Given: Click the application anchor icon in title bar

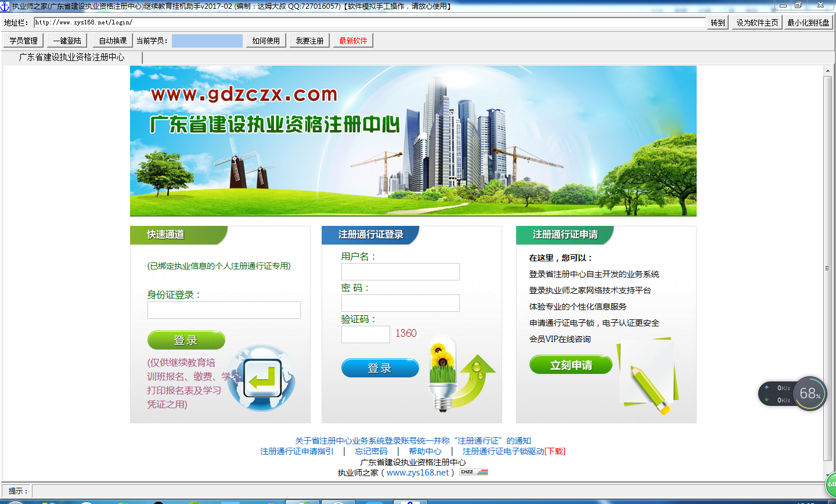Looking at the screenshot, I should click(5, 6).
